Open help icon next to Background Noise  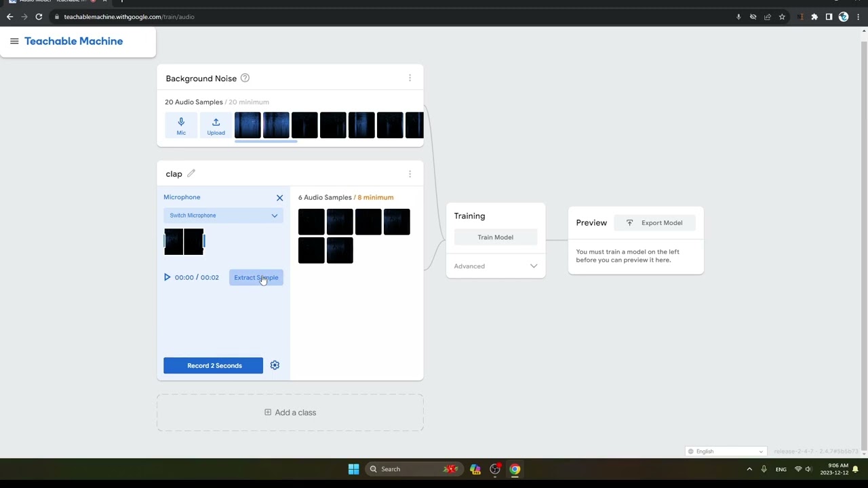[x=245, y=78]
